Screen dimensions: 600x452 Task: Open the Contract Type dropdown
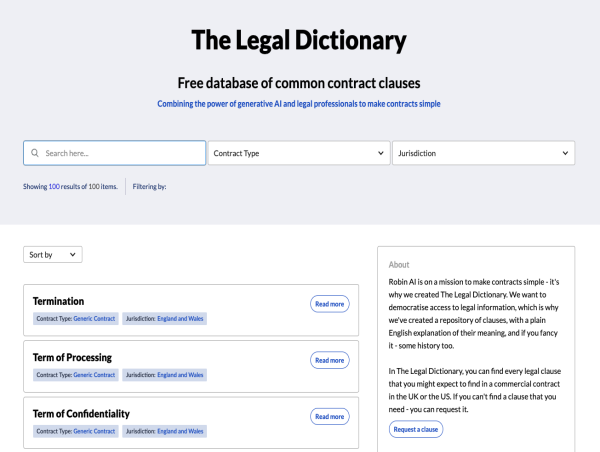coord(299,153)
